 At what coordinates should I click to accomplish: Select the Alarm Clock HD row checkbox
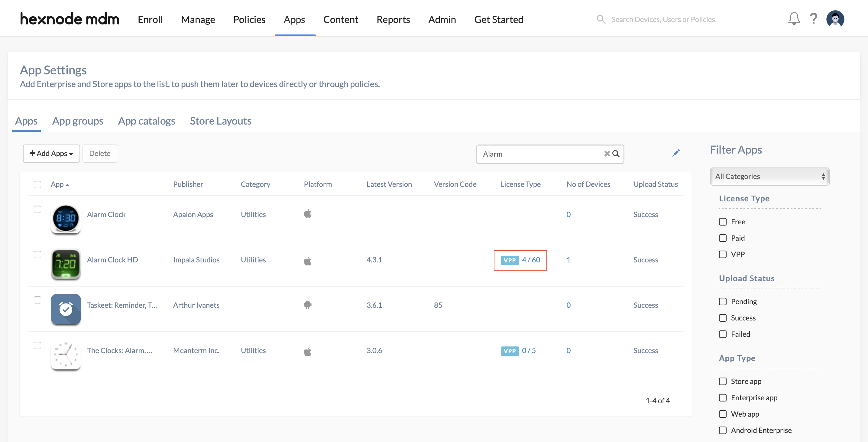coord(37,255)
